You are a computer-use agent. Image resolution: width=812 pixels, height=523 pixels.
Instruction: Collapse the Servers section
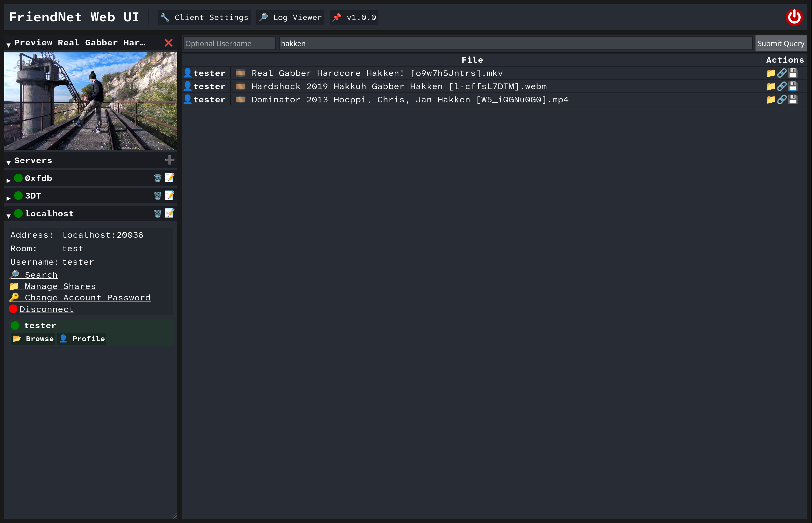pyautogui.click(x=8, y=163)
